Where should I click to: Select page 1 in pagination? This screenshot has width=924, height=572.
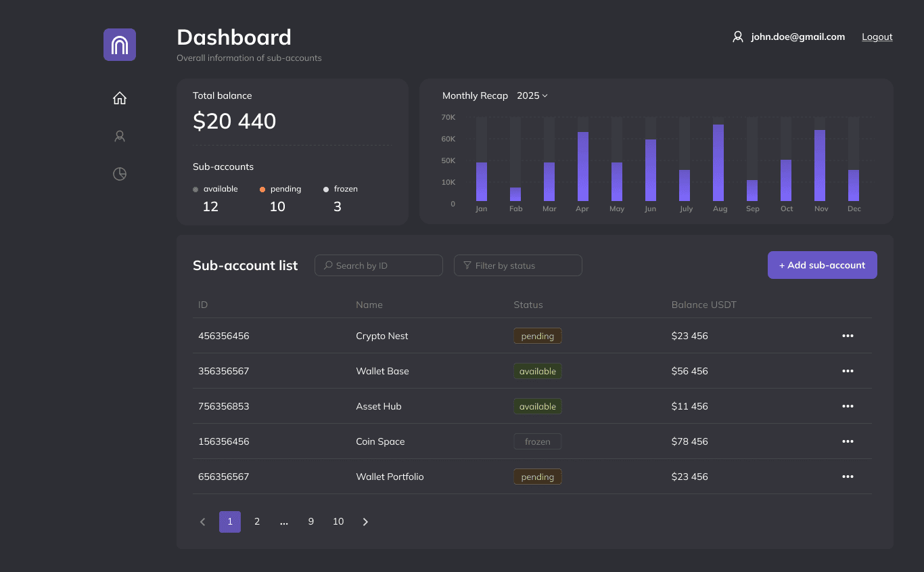coord(230,522)
